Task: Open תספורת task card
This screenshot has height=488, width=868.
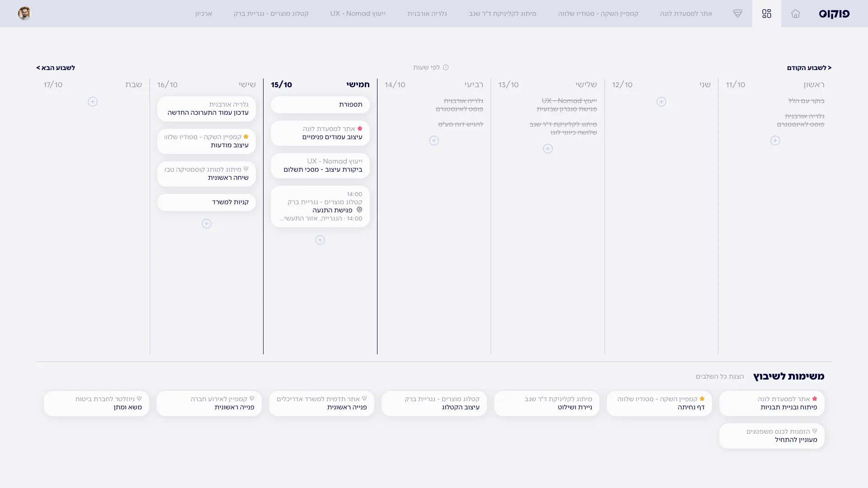Action: (x=320, y=105)
